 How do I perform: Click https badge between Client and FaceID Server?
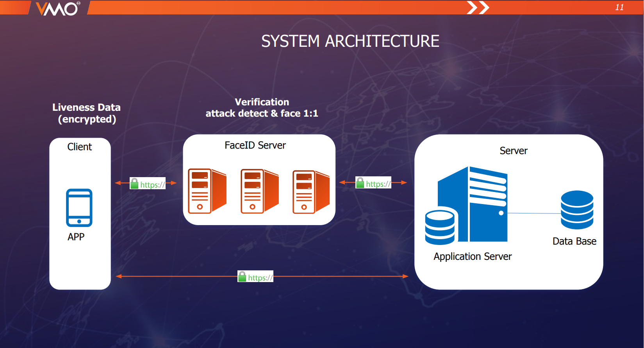point(148,184)
